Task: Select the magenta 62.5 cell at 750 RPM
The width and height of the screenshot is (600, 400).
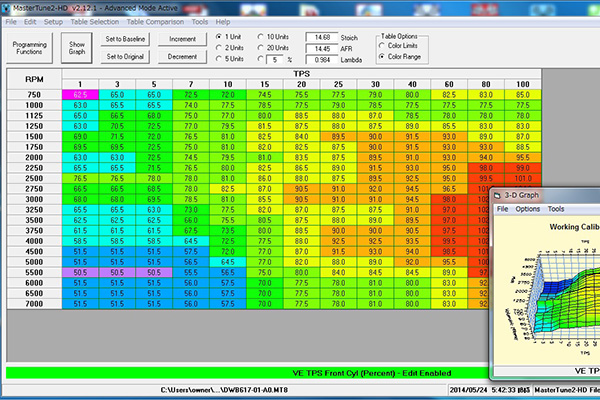Action: tap(81, 93)
